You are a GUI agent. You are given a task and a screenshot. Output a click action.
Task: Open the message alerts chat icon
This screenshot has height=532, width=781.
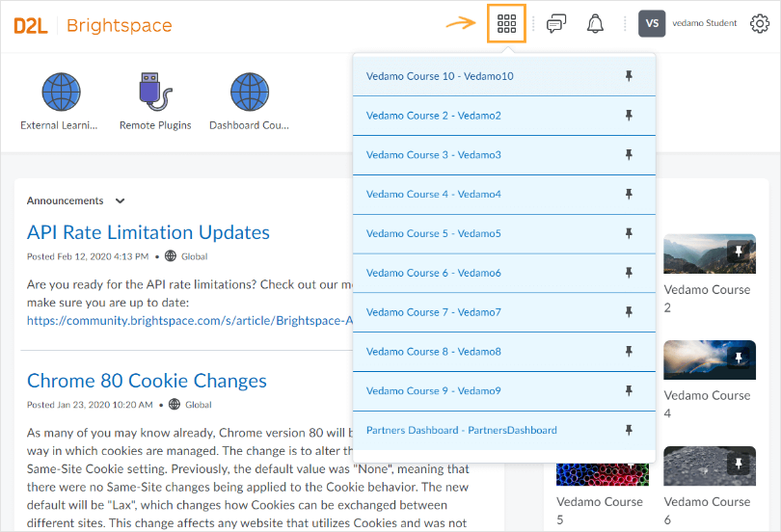556,23
